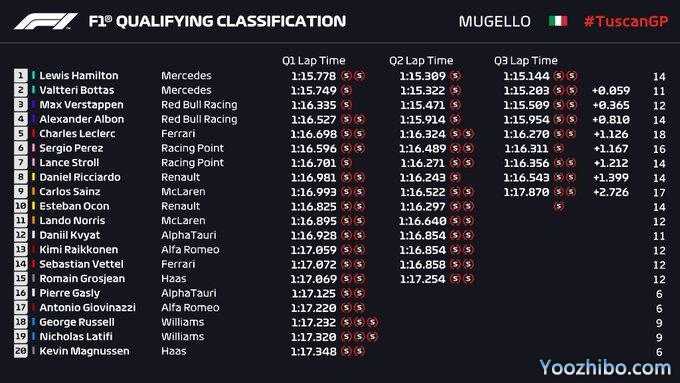Image resolution: width=680 pixels, height=383 pixels.
Task: Click the soft tyre icon beside Perez's Q3 time
Action: pyautogui.click(x=559, y=148)
